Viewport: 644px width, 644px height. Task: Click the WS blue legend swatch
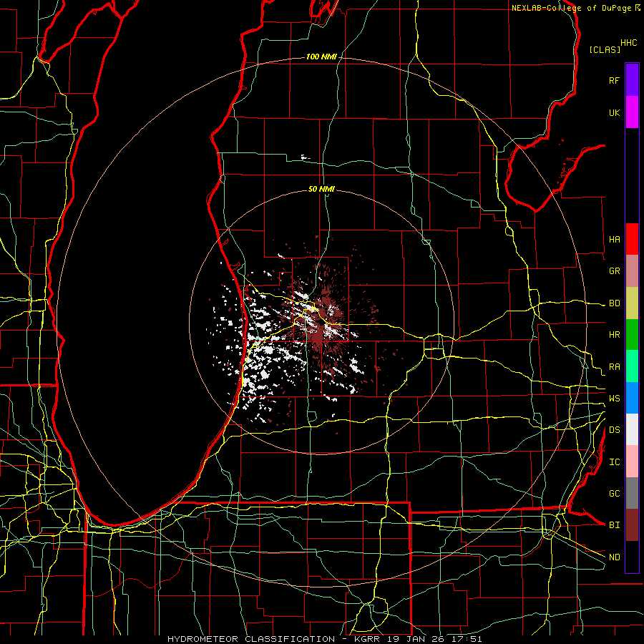[x=632, y=398]
